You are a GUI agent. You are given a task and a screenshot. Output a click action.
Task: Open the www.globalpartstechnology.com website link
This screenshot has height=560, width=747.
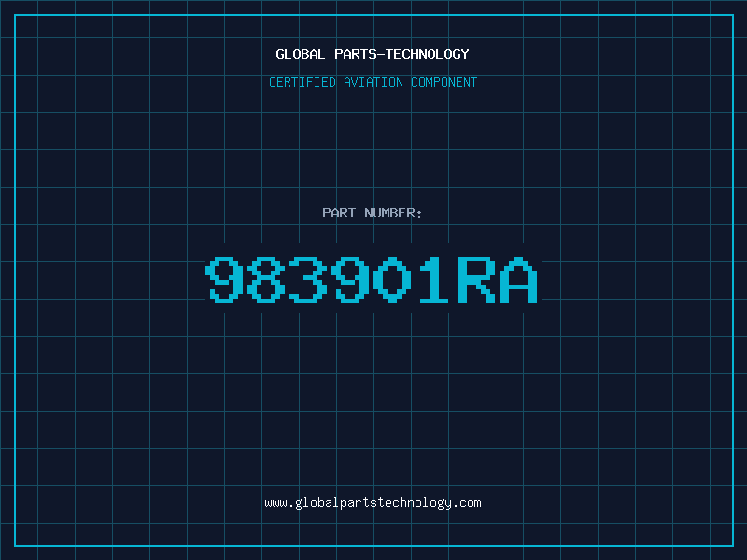tap(373, 503)
